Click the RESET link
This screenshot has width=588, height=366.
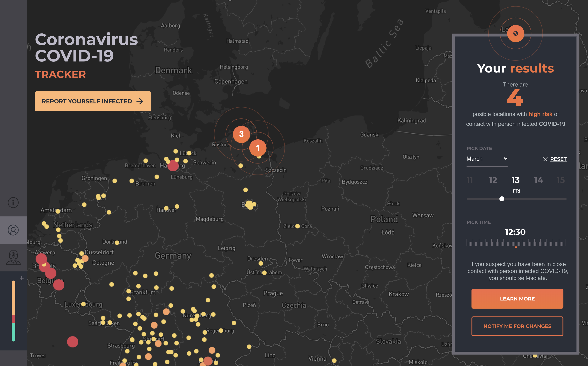pyautogui.click(x=558, y=159)
